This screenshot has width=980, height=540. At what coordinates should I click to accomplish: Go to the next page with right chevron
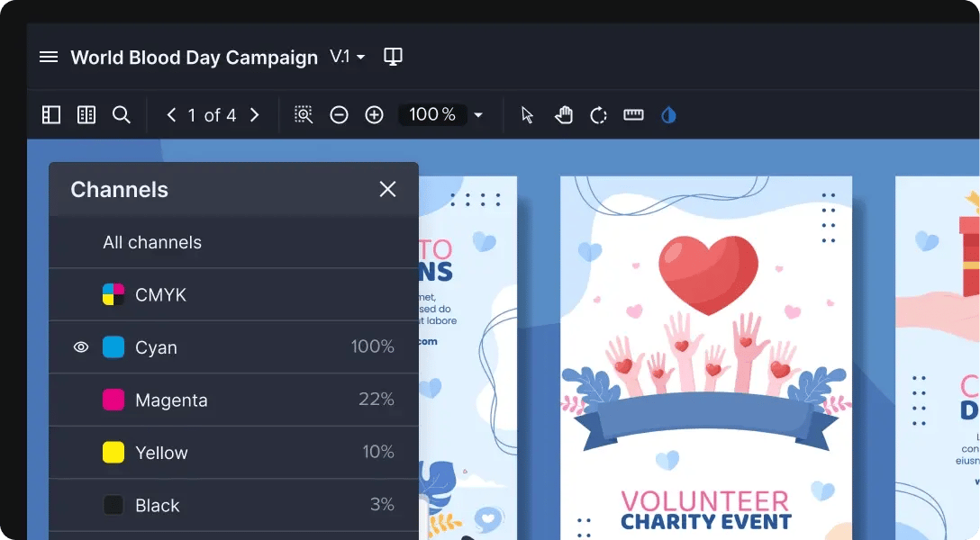[255, 114]
